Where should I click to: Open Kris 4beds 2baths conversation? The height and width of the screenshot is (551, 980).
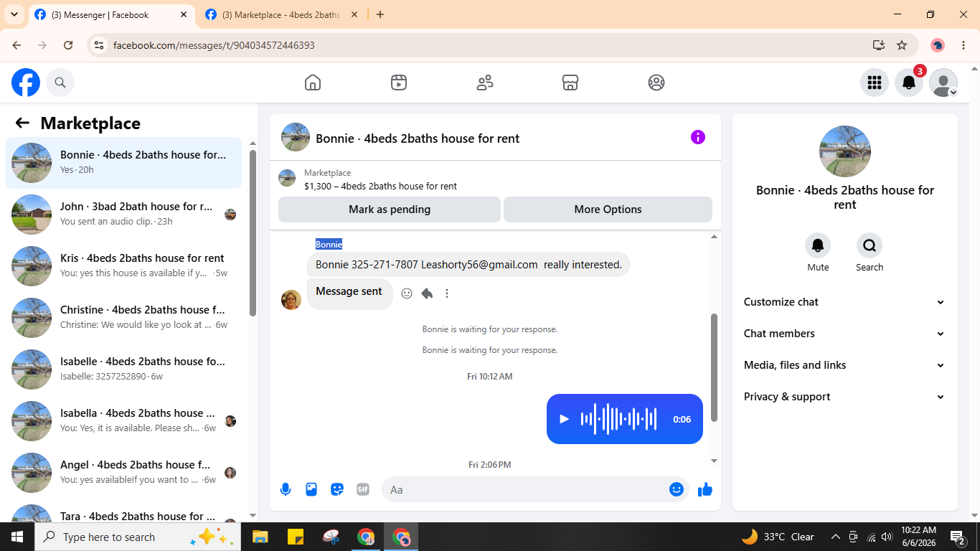(124, 266)
